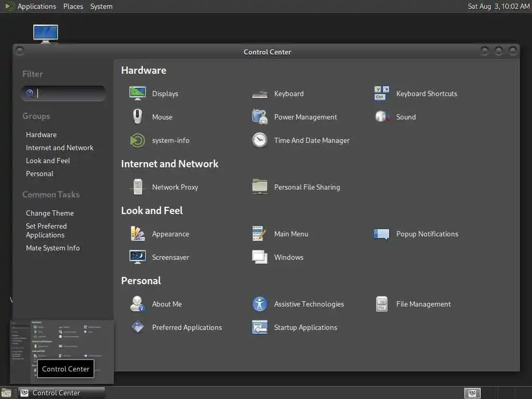Jump to the Personal group in the sidebar
Screen dimensions: 532x399
click(x=39, y=174)
